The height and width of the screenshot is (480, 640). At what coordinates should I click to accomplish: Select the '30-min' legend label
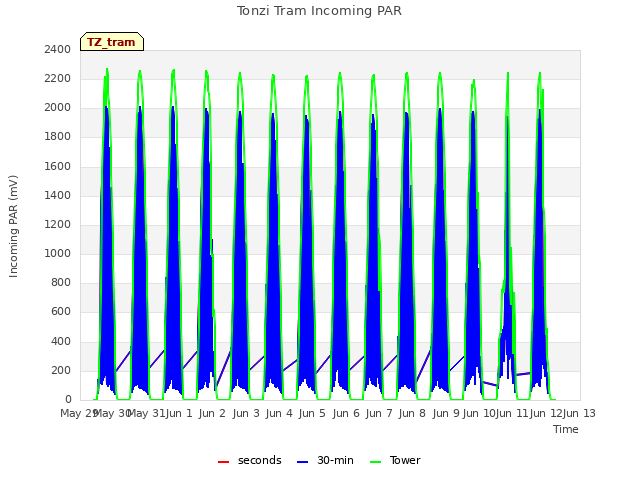335,460
